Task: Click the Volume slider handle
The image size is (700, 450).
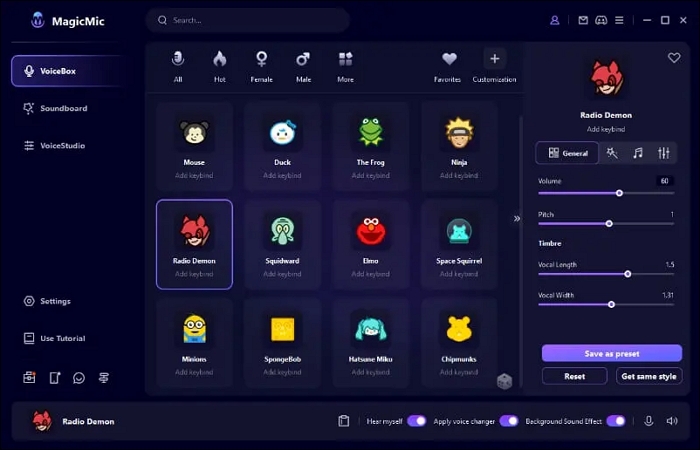Action: (619, 193)
